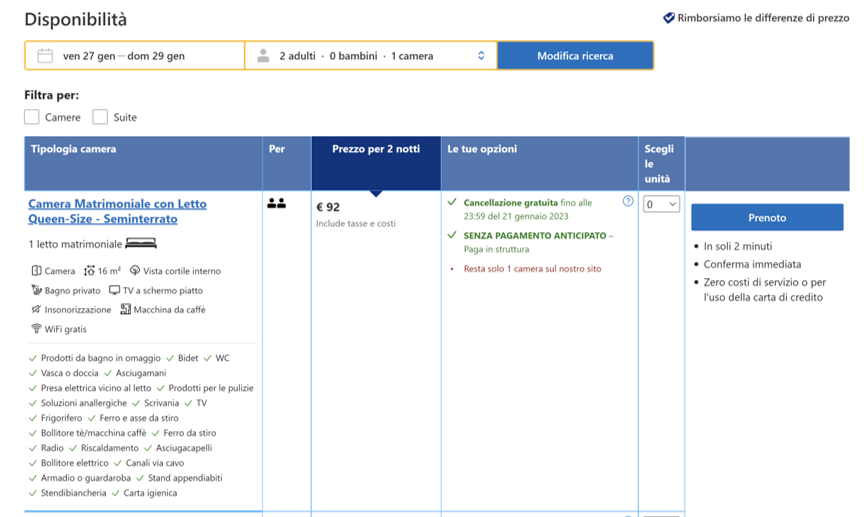
Task: Expand the guests and rooms selector arrows
Action: pyautogui.click(x=481, y=56)
